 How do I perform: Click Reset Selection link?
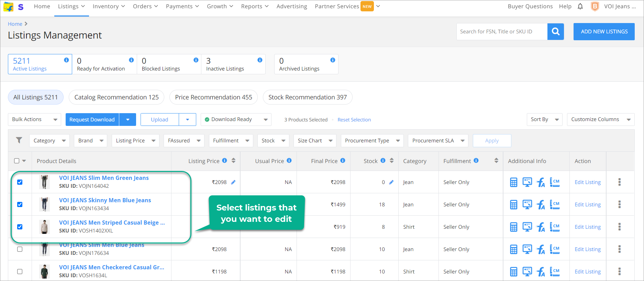(354, 120)
